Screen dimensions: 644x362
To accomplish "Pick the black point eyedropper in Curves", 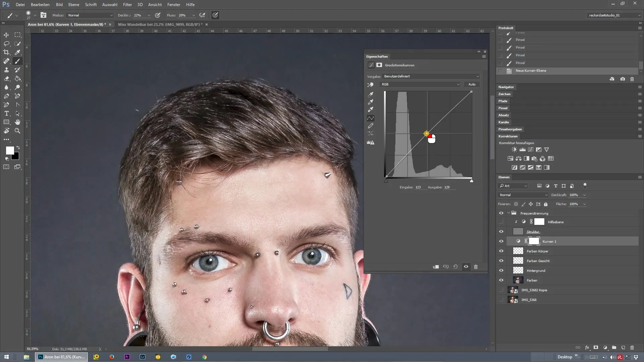I will [x=371, y=95].
